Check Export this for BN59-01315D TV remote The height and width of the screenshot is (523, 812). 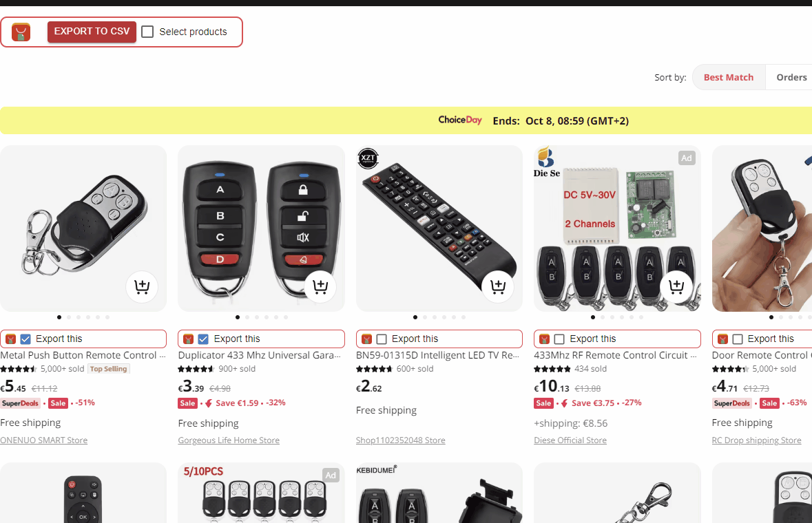[x=382, y=339]
